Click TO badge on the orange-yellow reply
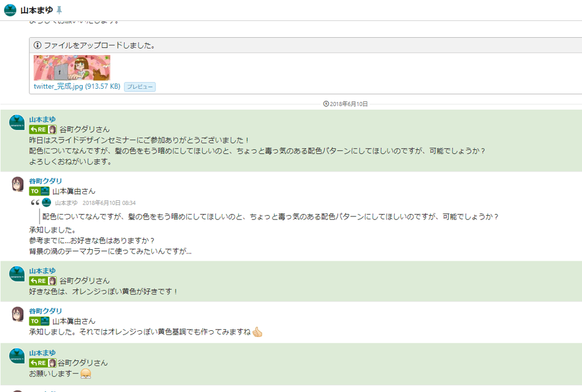 pyautogui.click(x=35, y=321)
